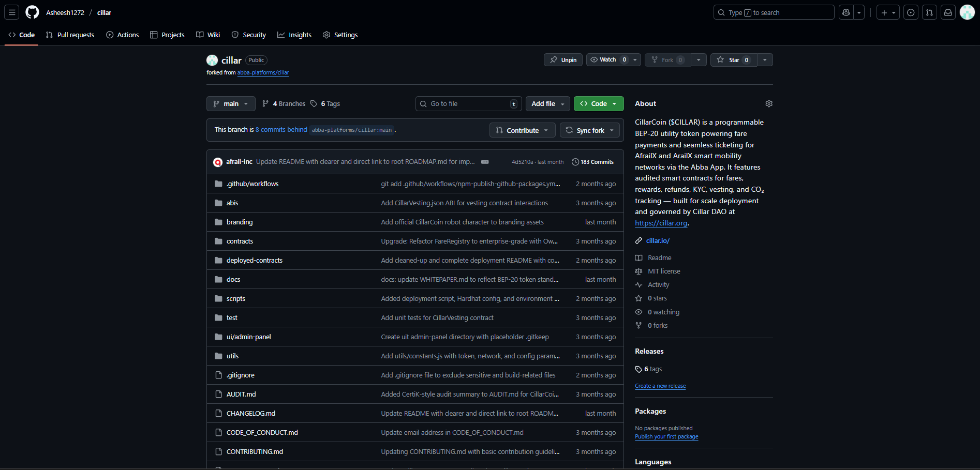This screenshot has width=980, height=470.
Task: Click the afrail-inc author avatar
Action: (x=218, y=162)
